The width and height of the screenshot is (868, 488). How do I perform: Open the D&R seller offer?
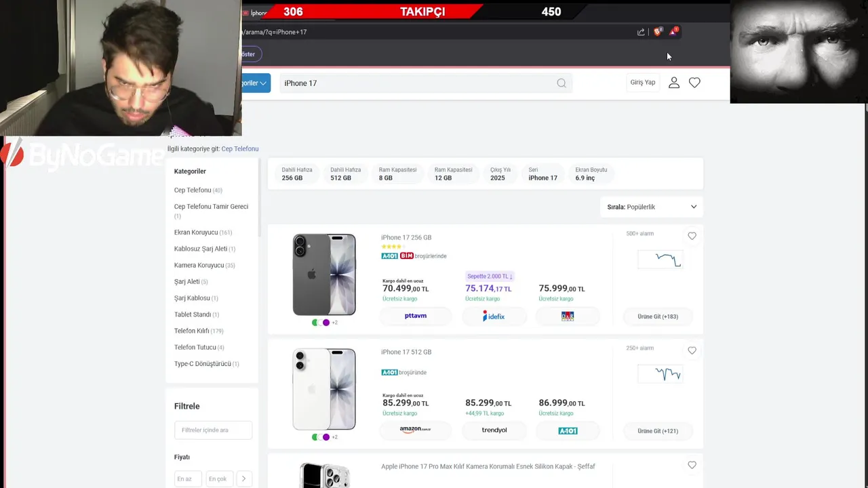[568, 316]
